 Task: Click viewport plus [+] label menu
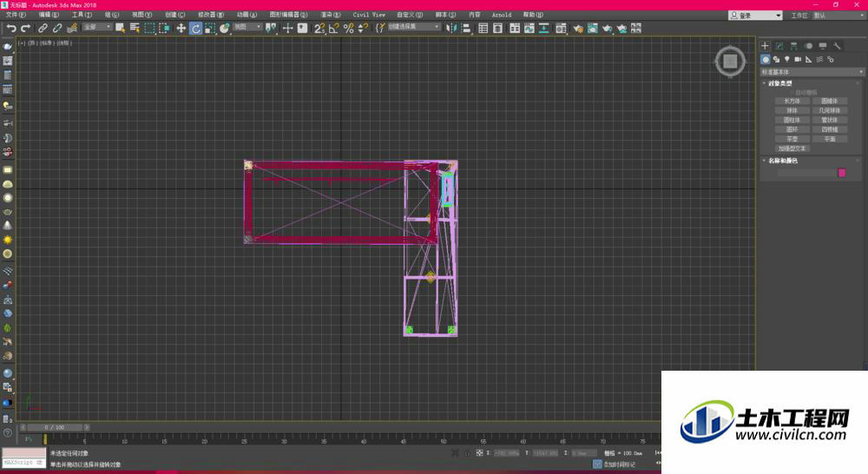[22, 43]
